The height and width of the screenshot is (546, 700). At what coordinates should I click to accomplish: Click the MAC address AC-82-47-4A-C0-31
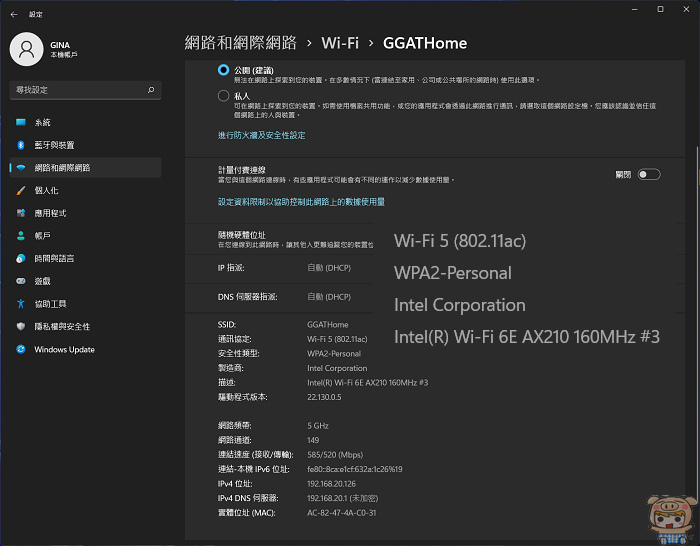point(342,513)
